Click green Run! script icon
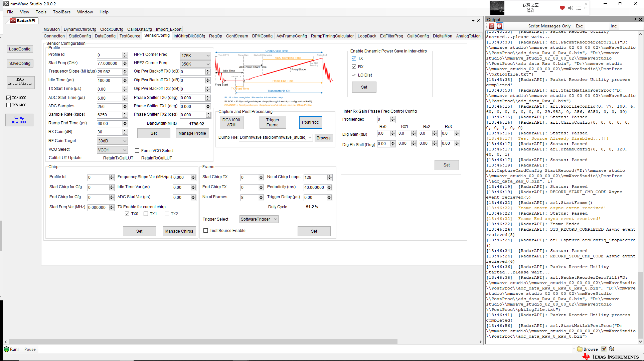Image resolution: width=644 pixels, height=361 pixels. (7, 349)
